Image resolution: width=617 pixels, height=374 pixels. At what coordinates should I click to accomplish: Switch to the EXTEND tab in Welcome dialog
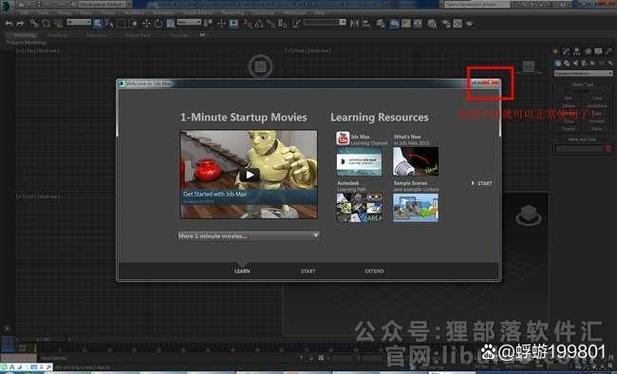click(374, 271)
